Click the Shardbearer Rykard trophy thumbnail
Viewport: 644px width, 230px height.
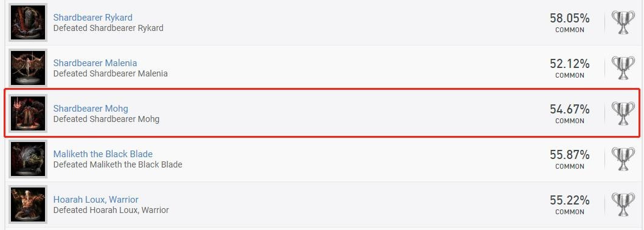point(28,22)
